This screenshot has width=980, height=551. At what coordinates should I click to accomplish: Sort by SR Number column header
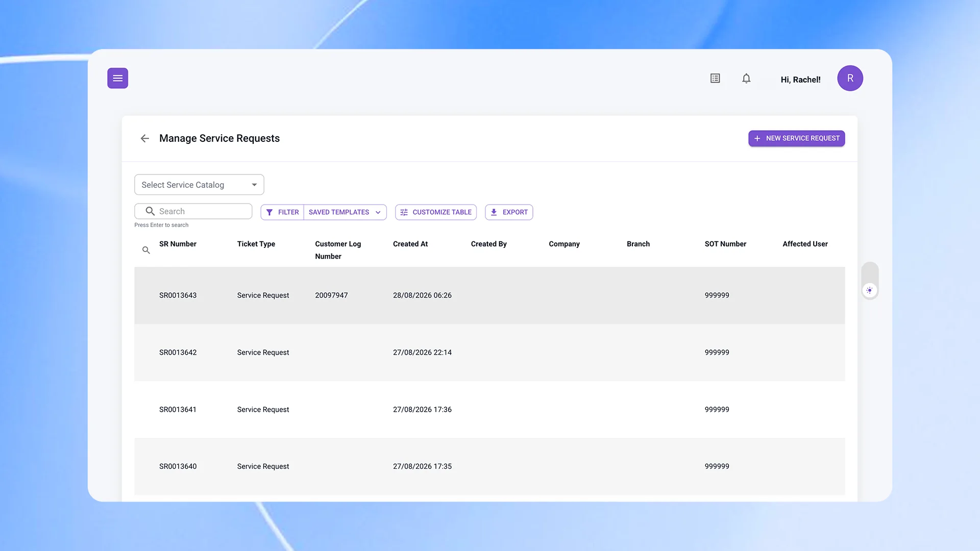coord(178,244)
